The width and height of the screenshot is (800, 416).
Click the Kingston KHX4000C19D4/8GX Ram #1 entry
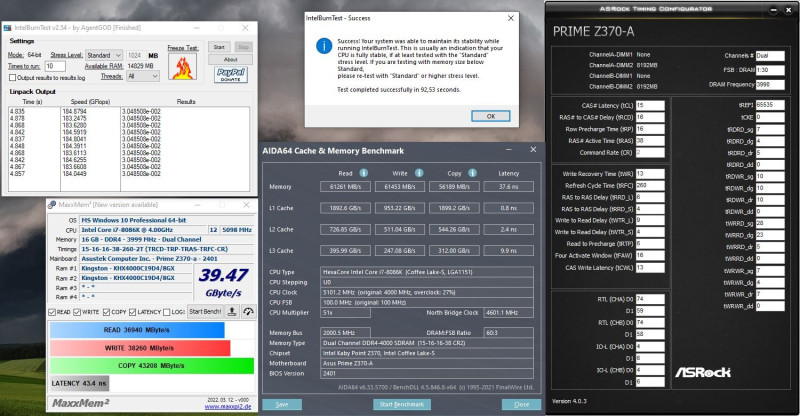pos(137,268)
